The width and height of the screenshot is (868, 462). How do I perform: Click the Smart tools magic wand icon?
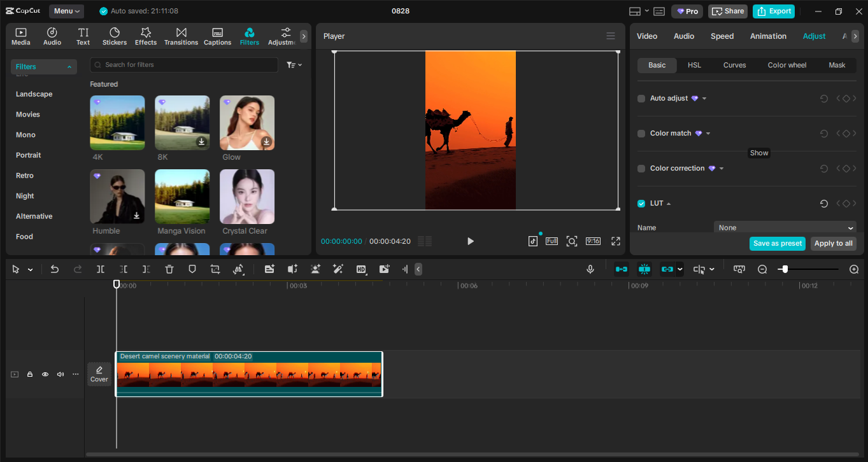click(338, 269)
